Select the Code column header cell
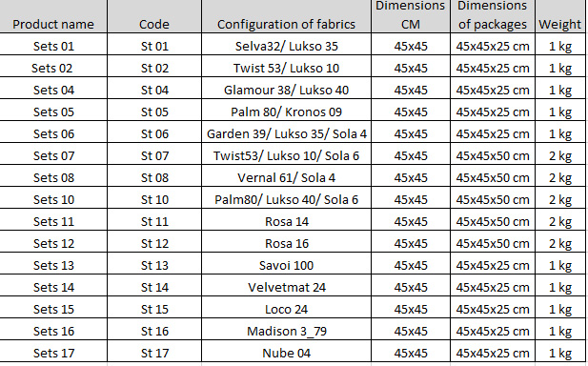The height and width of the screenshot is (366, 588). [154, 16]
